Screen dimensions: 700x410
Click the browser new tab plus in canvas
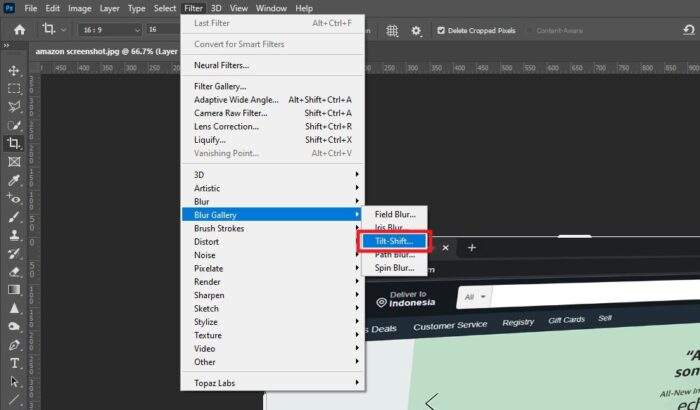click(471, 247)
